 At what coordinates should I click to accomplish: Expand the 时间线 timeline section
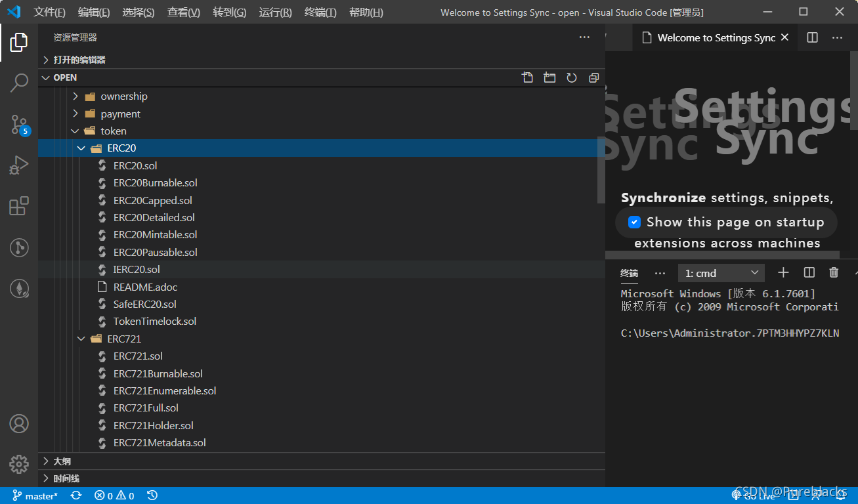coord(322,478)
